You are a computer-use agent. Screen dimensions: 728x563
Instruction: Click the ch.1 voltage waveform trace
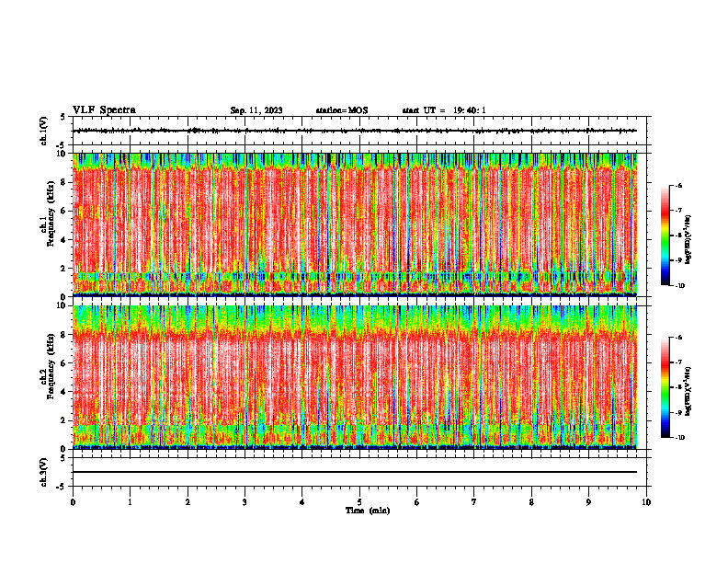(355, 131)
